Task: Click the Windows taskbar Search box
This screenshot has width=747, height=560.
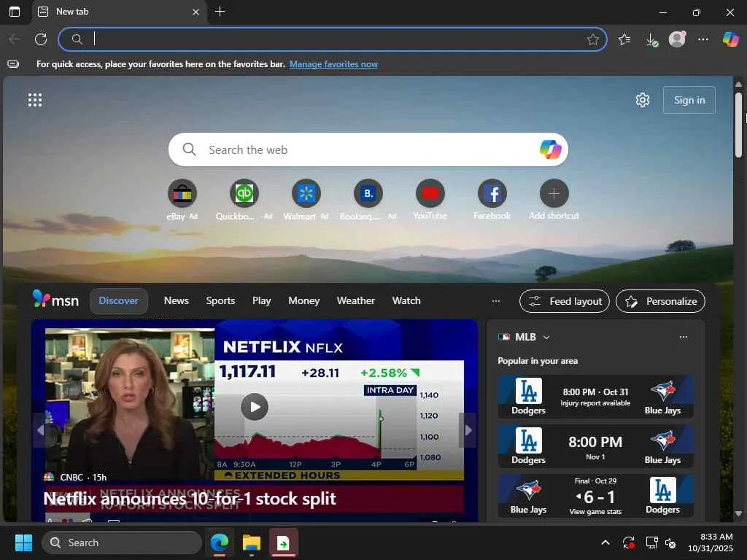Action: click(122, 542)
